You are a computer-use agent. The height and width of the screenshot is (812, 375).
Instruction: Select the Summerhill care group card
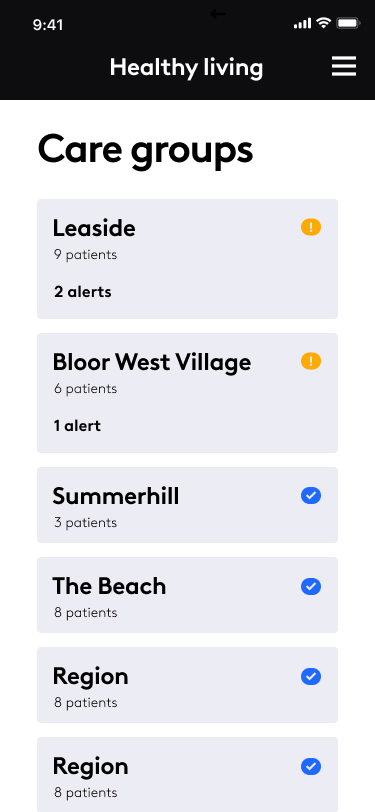pos(188,505)
